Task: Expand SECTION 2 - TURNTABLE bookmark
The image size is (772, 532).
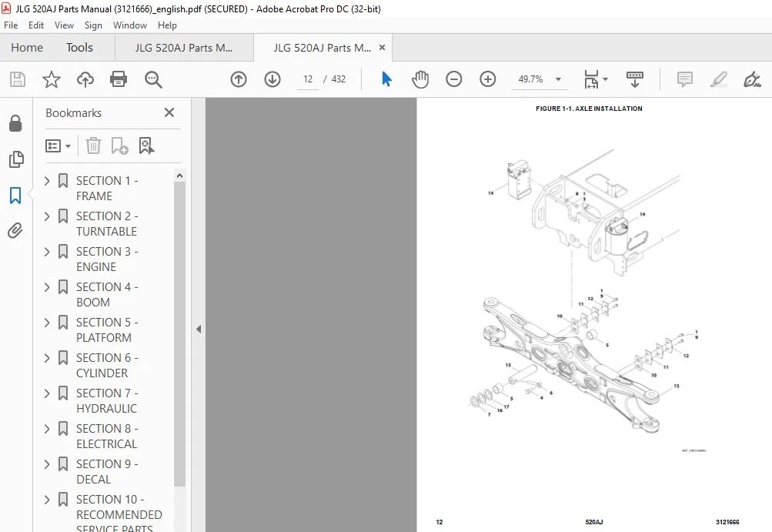Action: pyautogui.click(x=47, y=216)
